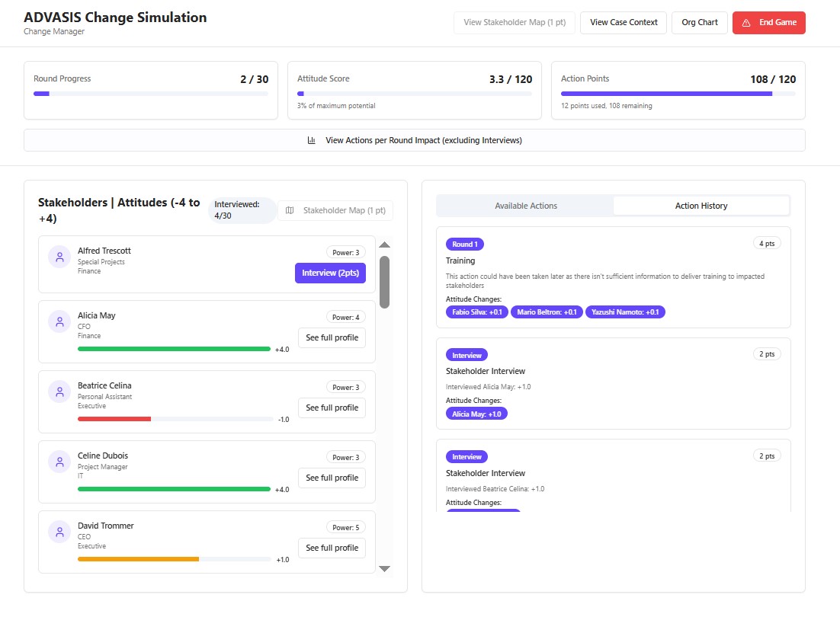
Task: Click Beatrice Celina's avatar icon
Action: pos(59,392)
